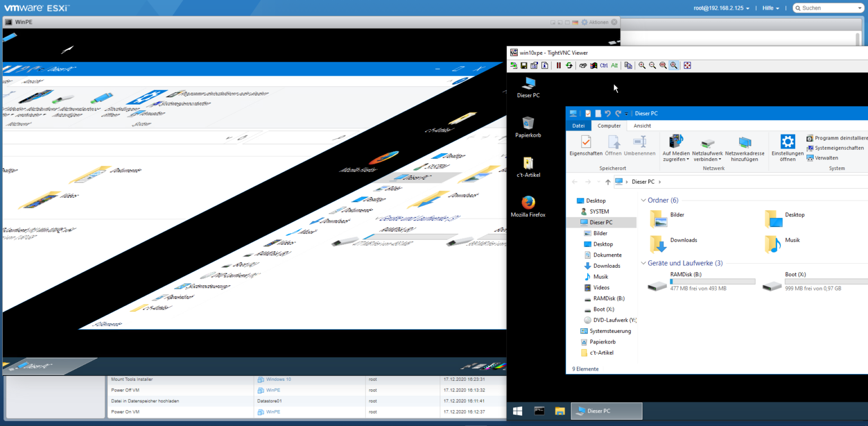Save the TightVNC session

[x=523, y=66]
